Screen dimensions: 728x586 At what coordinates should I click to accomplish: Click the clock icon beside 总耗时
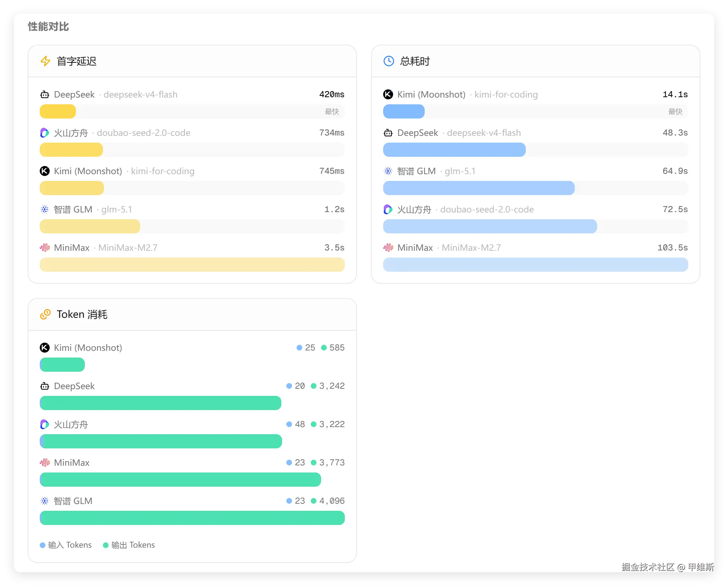(389, 61)
